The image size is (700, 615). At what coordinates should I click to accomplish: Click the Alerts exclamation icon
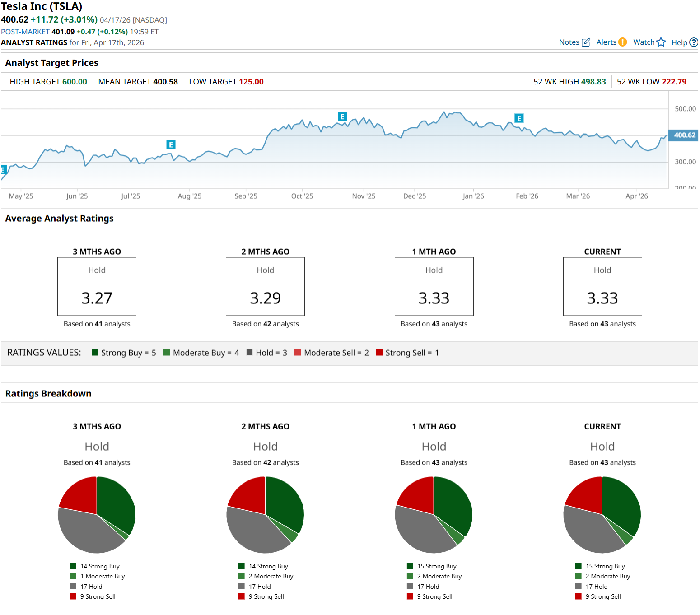[622, 42]
